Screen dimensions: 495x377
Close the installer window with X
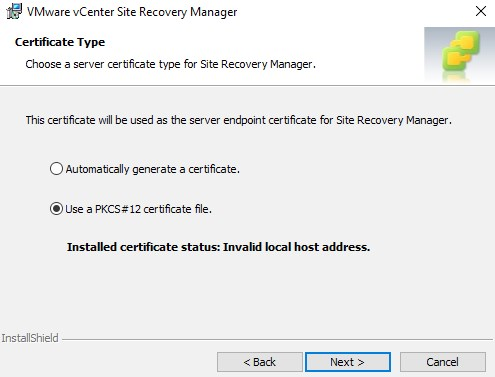click(x=481, y=11)
